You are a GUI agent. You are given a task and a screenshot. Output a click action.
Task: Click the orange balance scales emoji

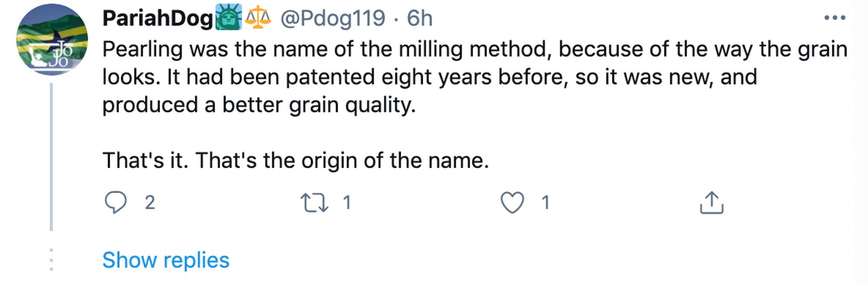[258, 17]
